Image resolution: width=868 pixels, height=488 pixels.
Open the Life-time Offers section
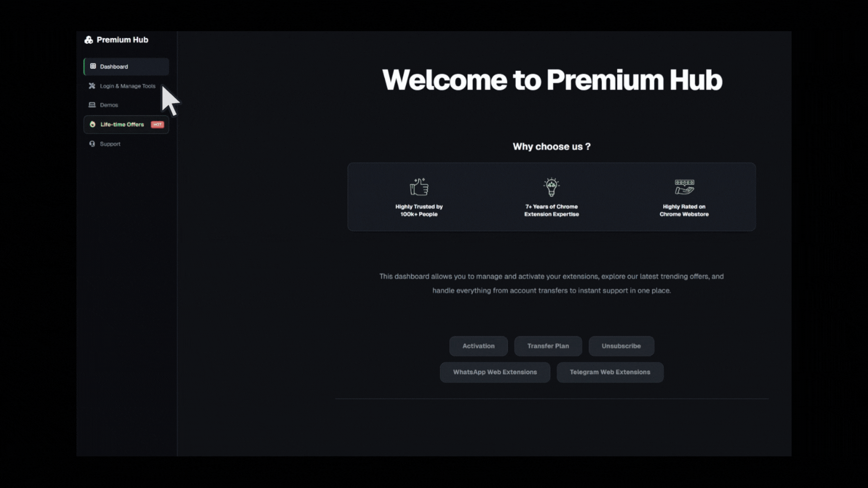pos(122,124)
